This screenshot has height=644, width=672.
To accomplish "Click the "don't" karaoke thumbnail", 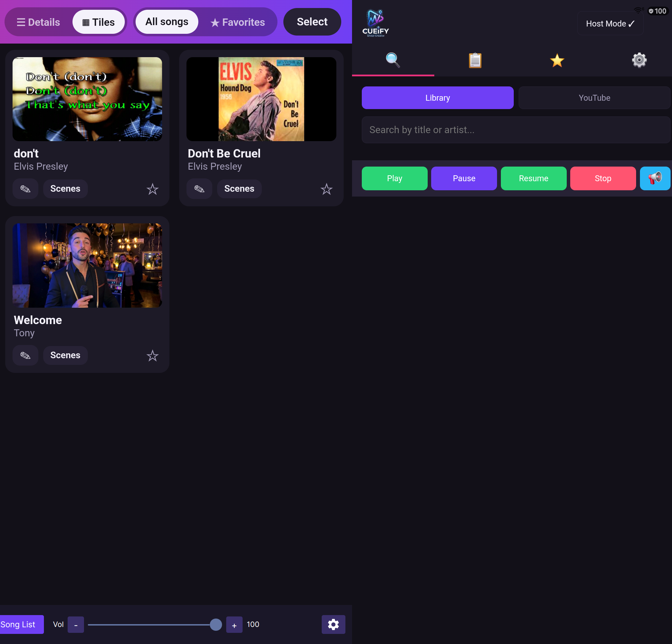I will click(87, 99).
